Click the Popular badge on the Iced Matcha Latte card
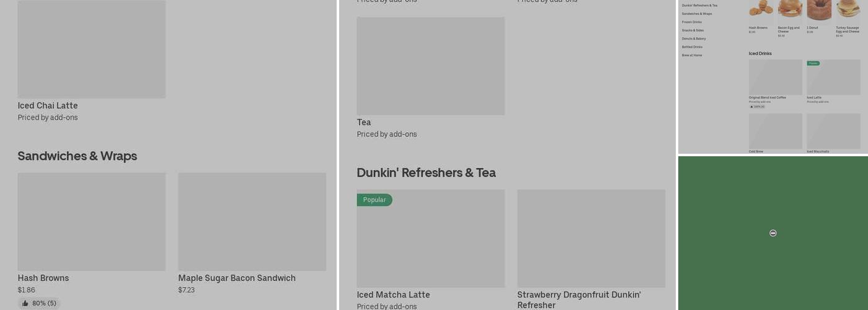 click(x=374, y=200)
